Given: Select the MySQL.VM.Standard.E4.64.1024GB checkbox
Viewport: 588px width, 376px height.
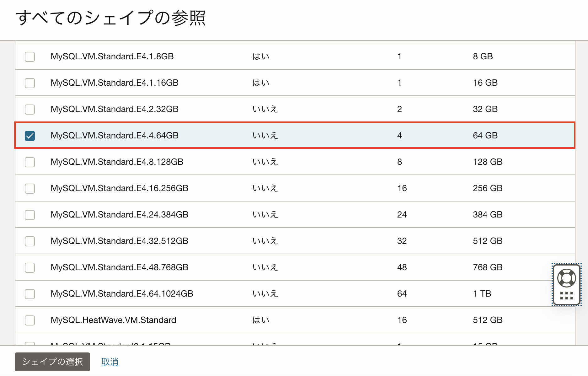Looking at the screenshot, I should [x=30, y=294].
